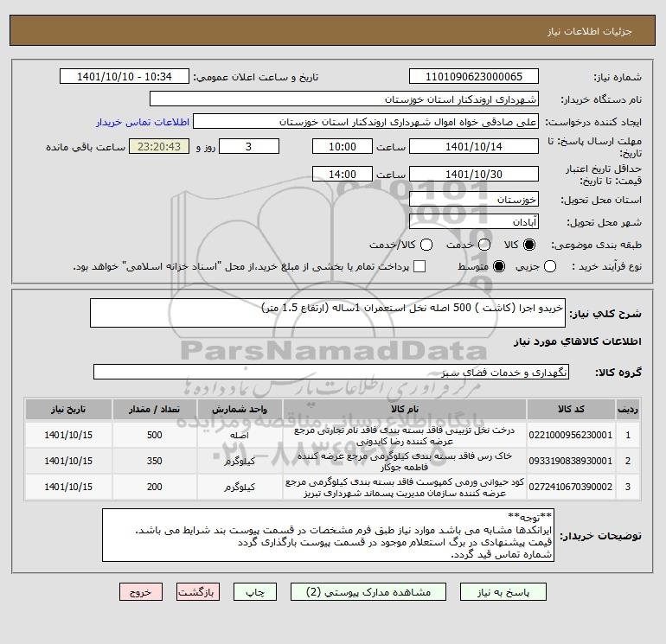Click the اطلاعات کالاهای مورد نیاز section heading

click(578, 341)
